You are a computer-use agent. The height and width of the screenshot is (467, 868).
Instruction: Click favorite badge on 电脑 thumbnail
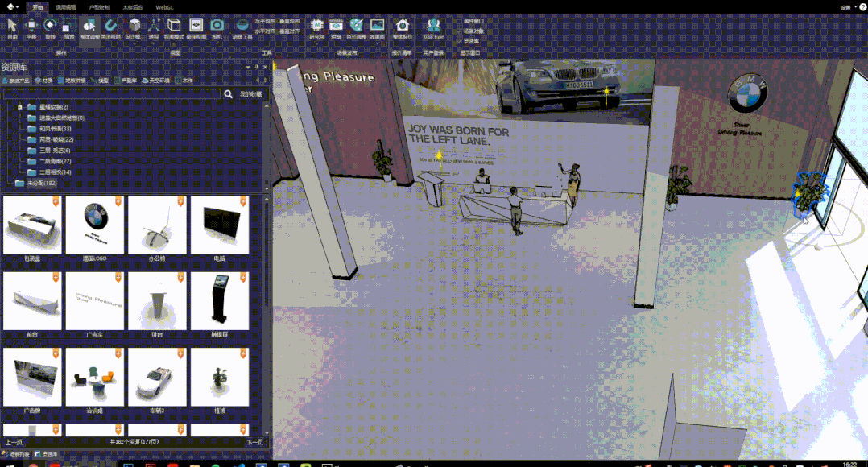tap(243, 200)
